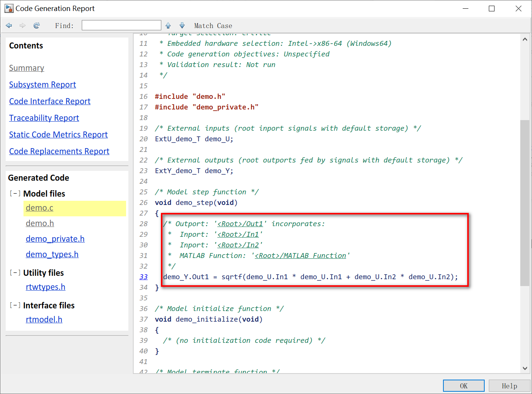
Task: Click the Help button
Action: (509, 386)
